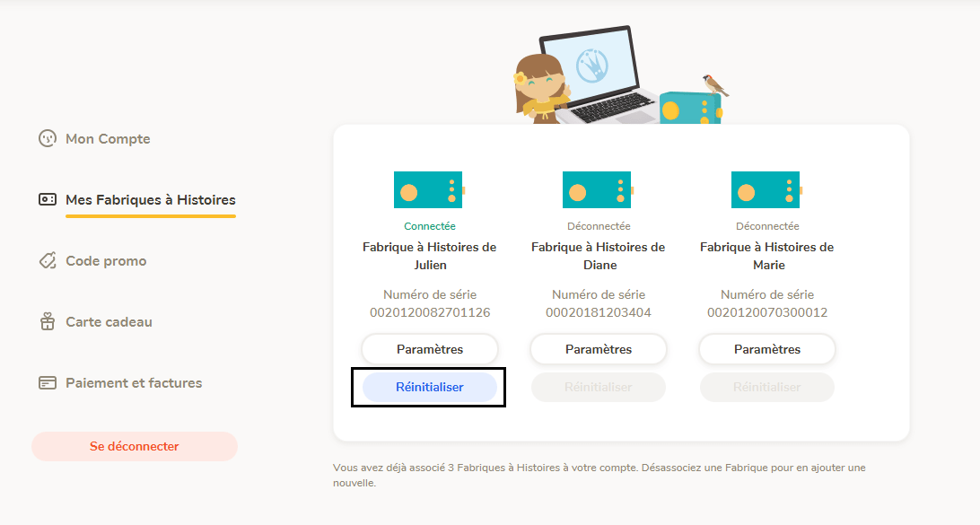This screenshot has width=980, height=525.
Task: Click the Mon Compte face icon
Action: point(48,138)
